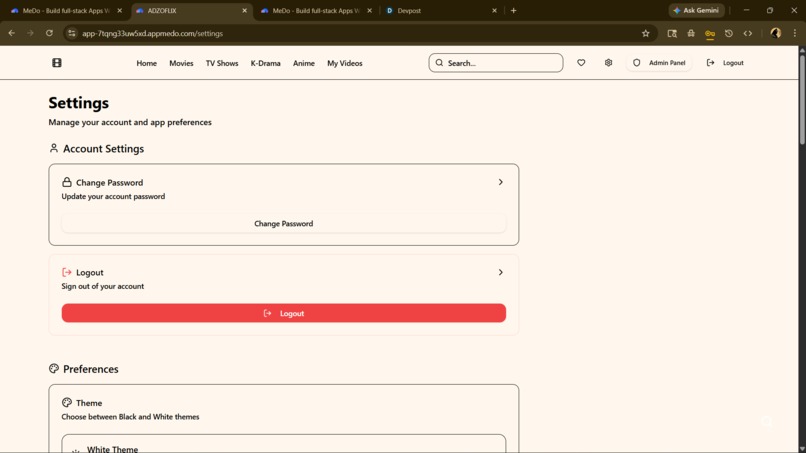The height and width of the screenshot is (453, 806).
Task: Click 'Sign out of your account' text
Action: (103, 286)
